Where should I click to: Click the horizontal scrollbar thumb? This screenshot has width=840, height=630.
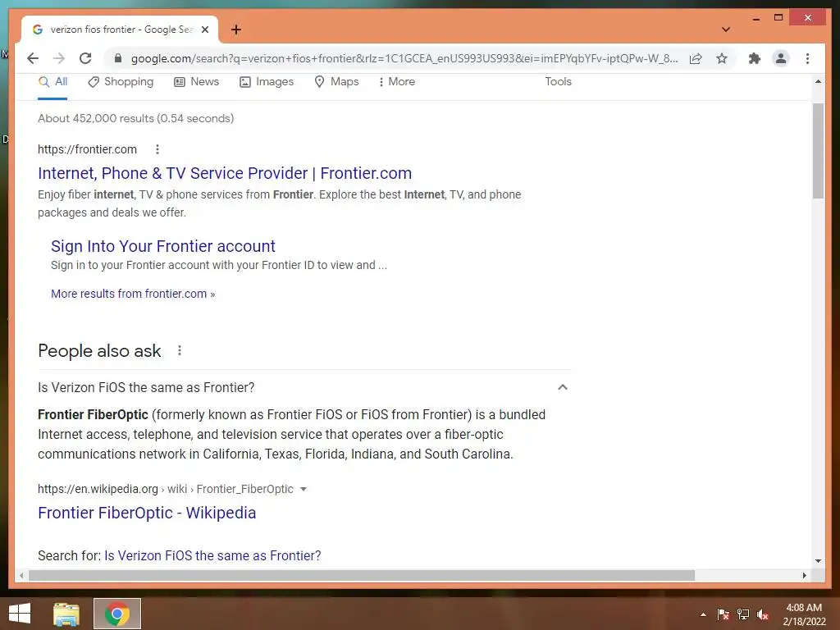pyautogui.click(x=362, y=575)
